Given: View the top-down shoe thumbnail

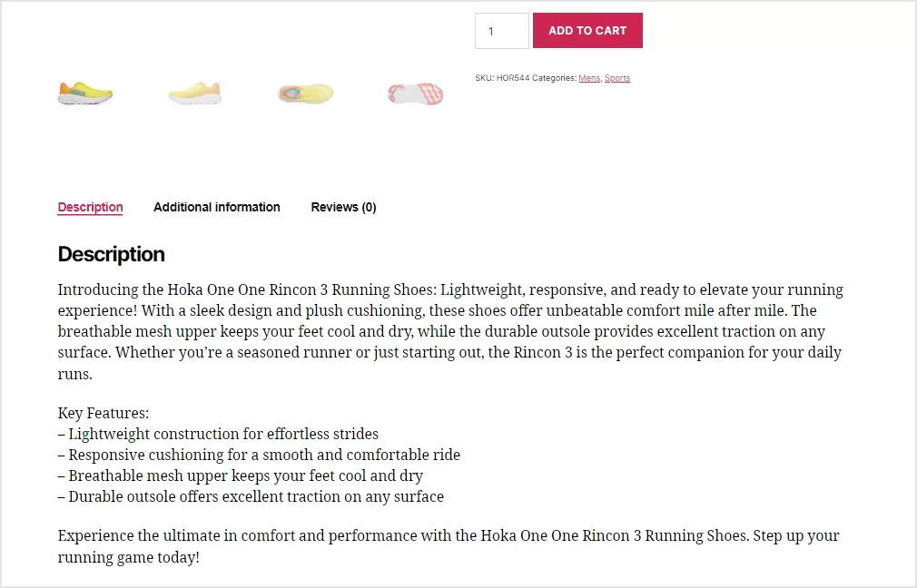Looking at the screenshot, I should pyautogui.click(x=305, y=93).
